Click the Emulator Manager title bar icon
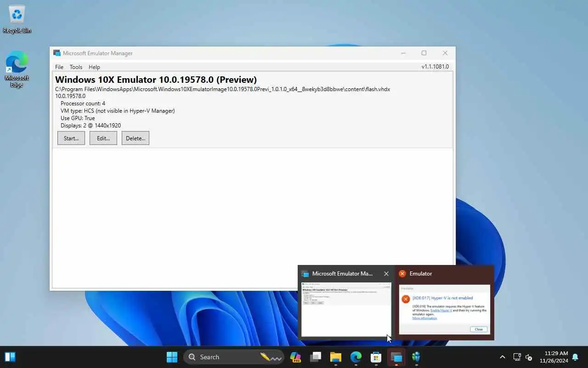 [x=57, y=53]
